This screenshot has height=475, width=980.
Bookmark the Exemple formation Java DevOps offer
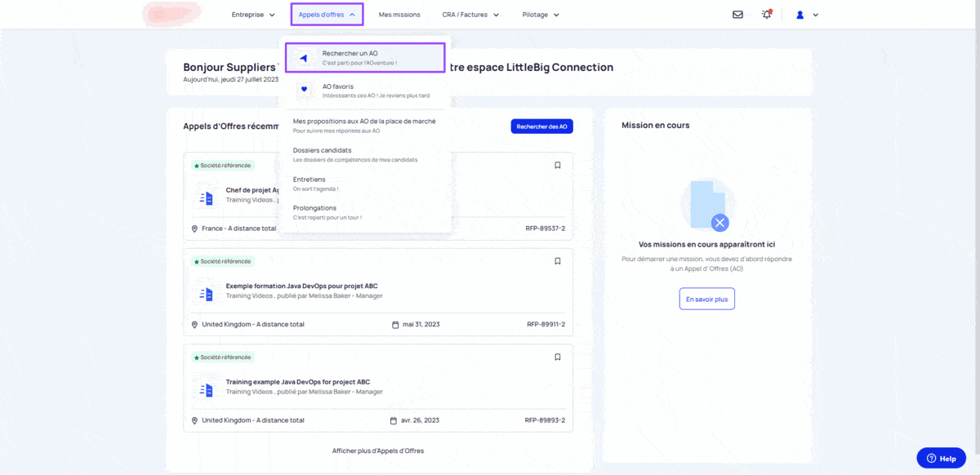[558, 261]
